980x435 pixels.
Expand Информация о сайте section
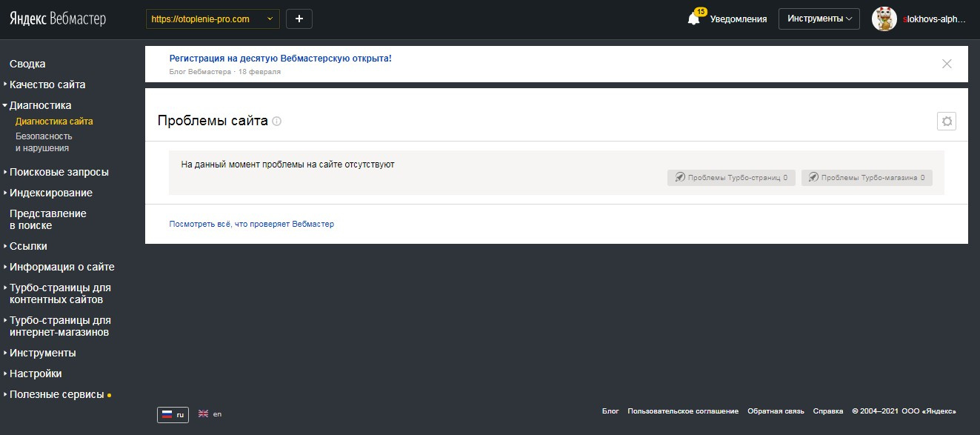[x=62, y=267]
